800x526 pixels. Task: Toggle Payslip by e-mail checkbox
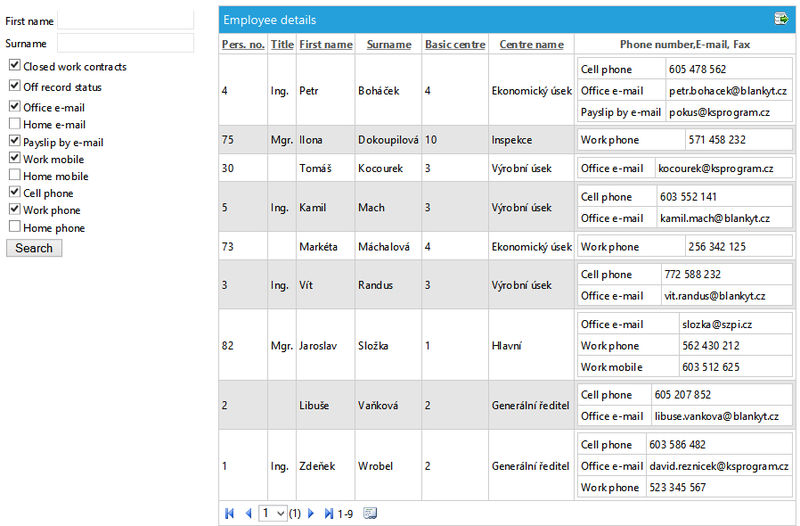[15, 141]
